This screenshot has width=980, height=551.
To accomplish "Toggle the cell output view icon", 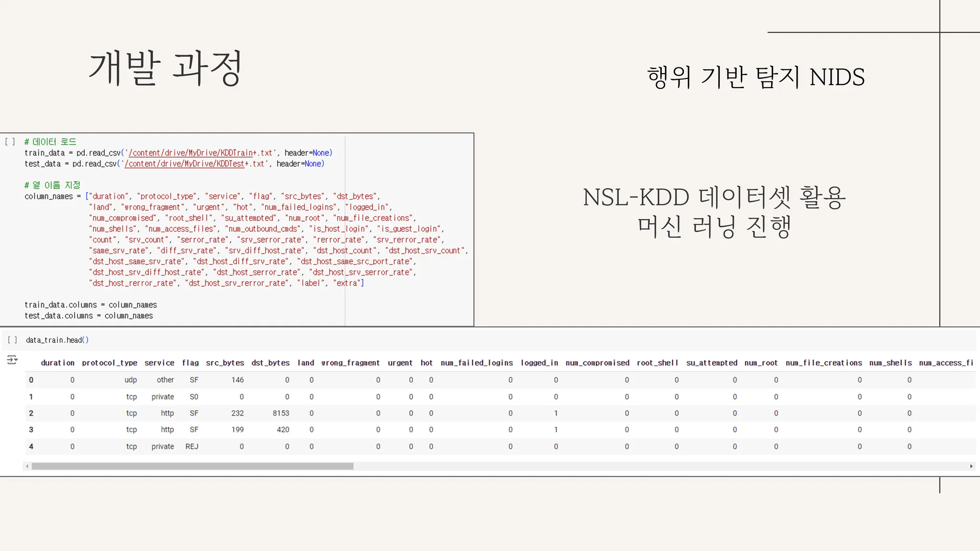I will pos(12,360).
